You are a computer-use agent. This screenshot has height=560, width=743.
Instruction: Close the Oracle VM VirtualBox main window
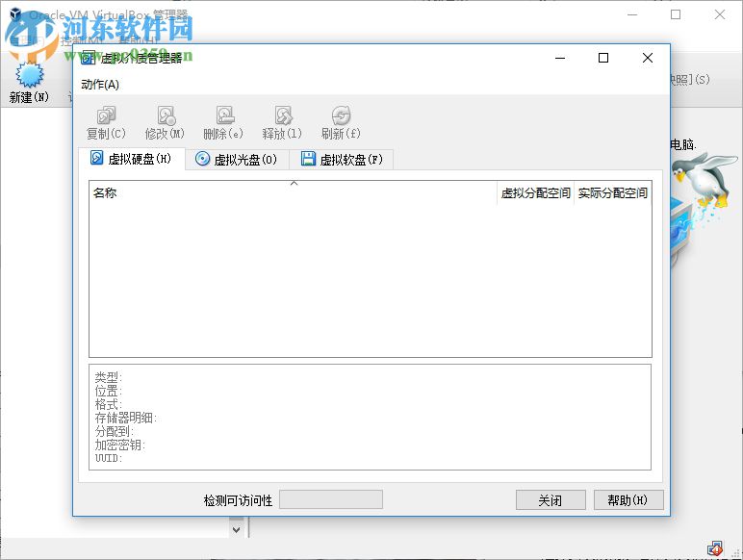pyautogui.click(x=720, y=14)
